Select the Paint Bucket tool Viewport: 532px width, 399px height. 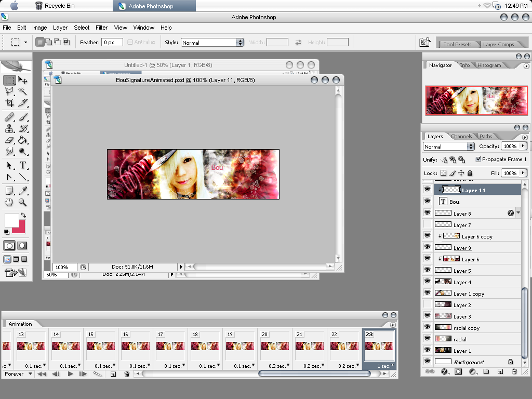(x=23, y=140)
